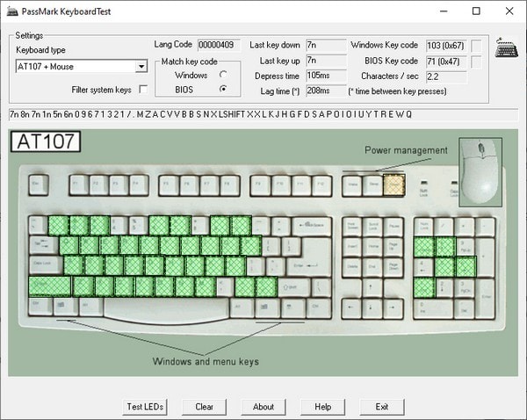Click the left Windows logo key
Viewport: 527px width, 420px height.
65,306
